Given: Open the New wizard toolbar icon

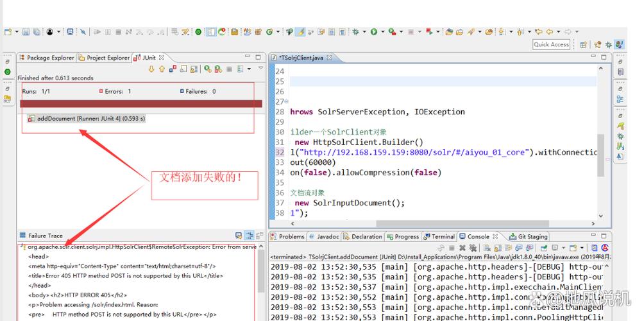Looking at the screenshot, I should pos(8,31).
